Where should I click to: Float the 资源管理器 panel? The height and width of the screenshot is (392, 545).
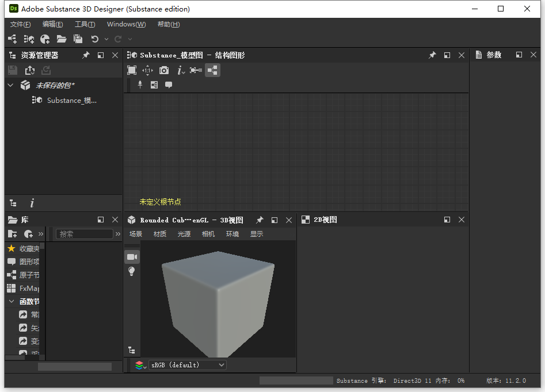click(101, 55)
